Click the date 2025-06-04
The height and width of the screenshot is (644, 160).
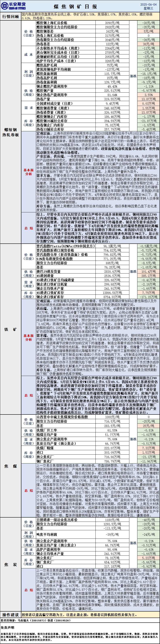click(148, 4)
